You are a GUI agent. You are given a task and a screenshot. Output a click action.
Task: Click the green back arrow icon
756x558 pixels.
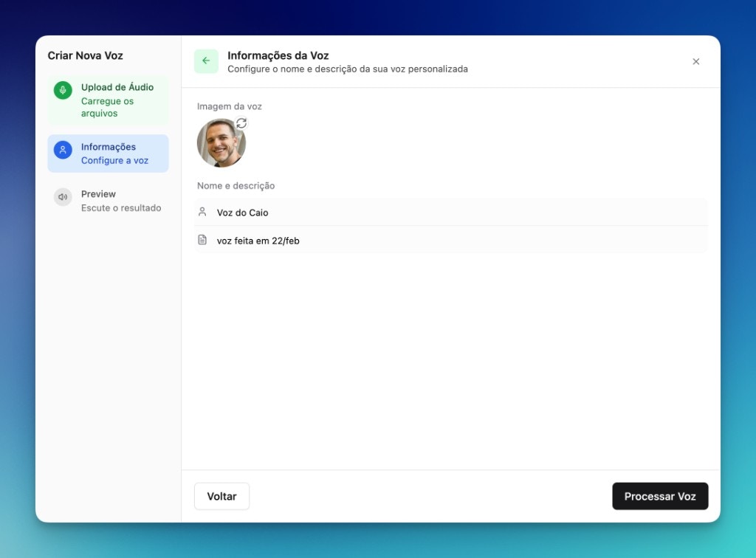(x=206, y=61)
